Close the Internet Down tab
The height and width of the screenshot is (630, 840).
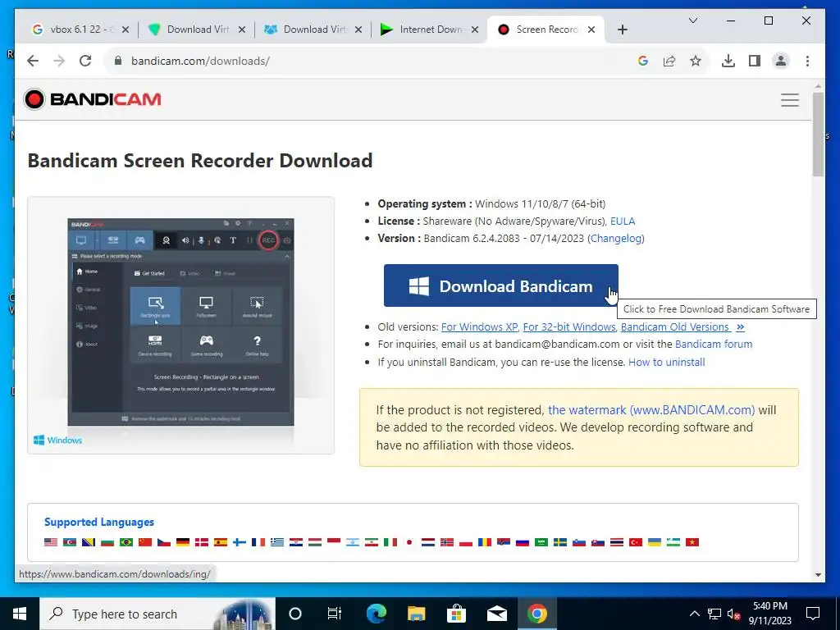475,30
